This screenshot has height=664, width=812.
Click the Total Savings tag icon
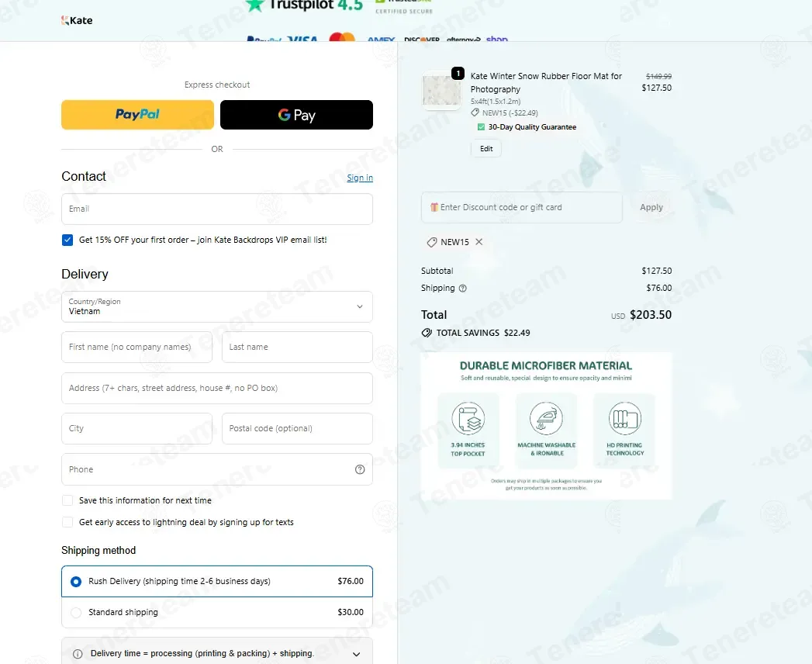click(427, 333)
